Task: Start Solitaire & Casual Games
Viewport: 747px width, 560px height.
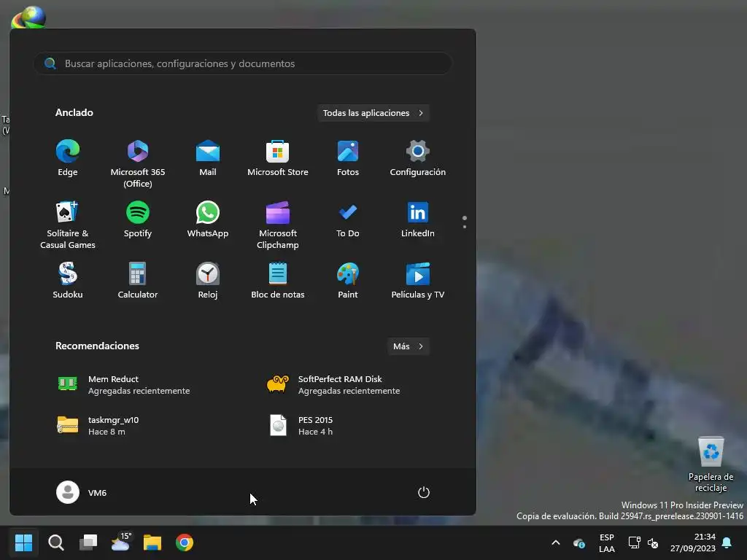Action: 68,225
